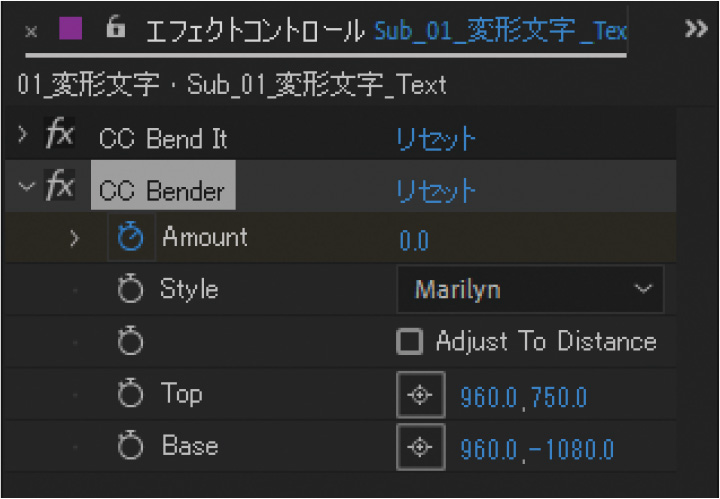Open the Style dropdown set to Marilyn
This screenshot has width=720, height=499.
pos(530,290)
